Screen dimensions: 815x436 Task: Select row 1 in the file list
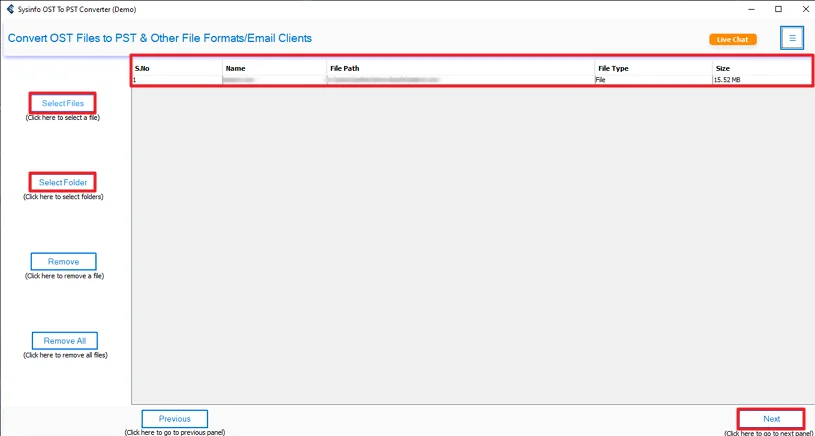click(176, 79)
